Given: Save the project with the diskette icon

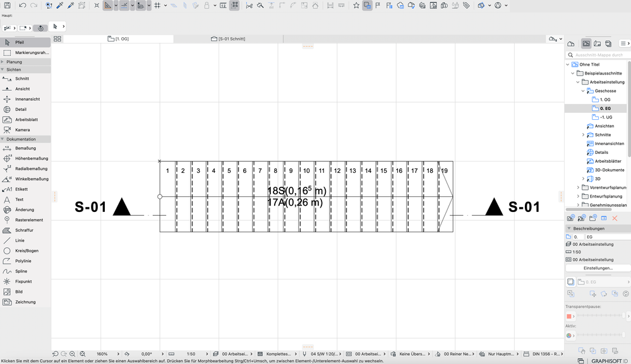Looking at the screenshot, I should coord(7,6).
